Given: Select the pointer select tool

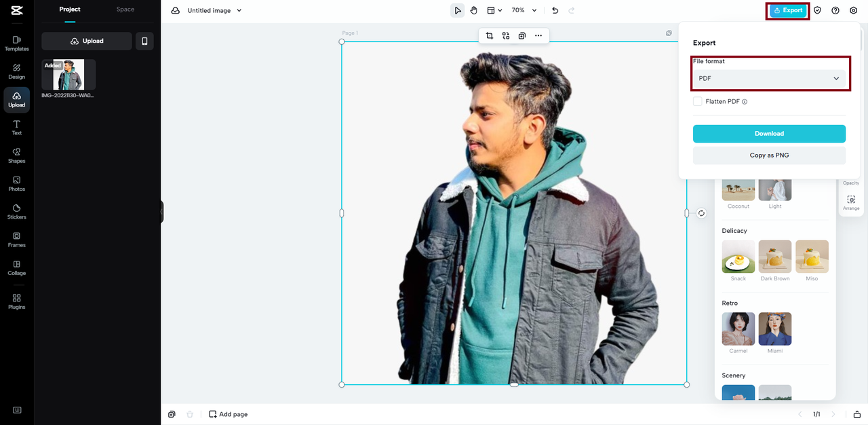Looking at the screenshot, I should click(458, 10).
